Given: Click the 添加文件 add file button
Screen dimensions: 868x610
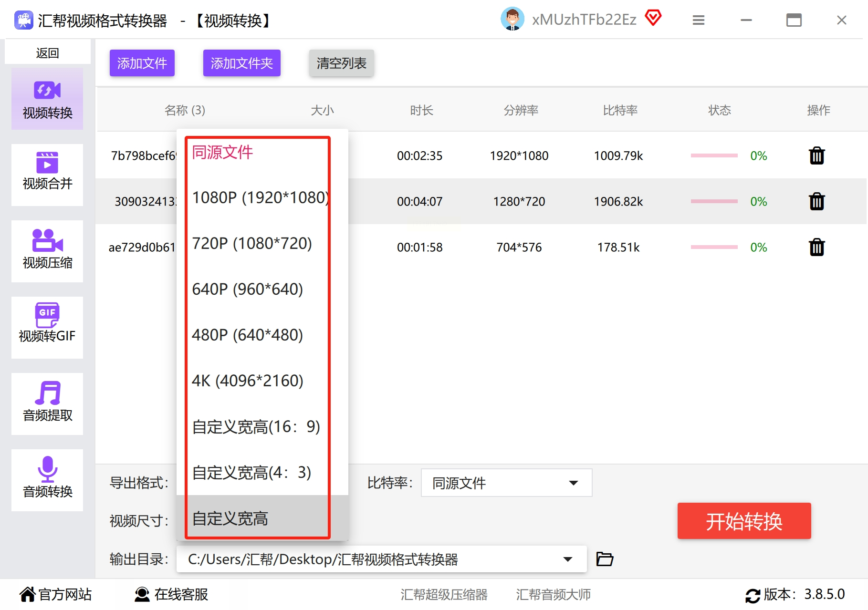Looking at the screenshot, I should (x=142, y=63).
